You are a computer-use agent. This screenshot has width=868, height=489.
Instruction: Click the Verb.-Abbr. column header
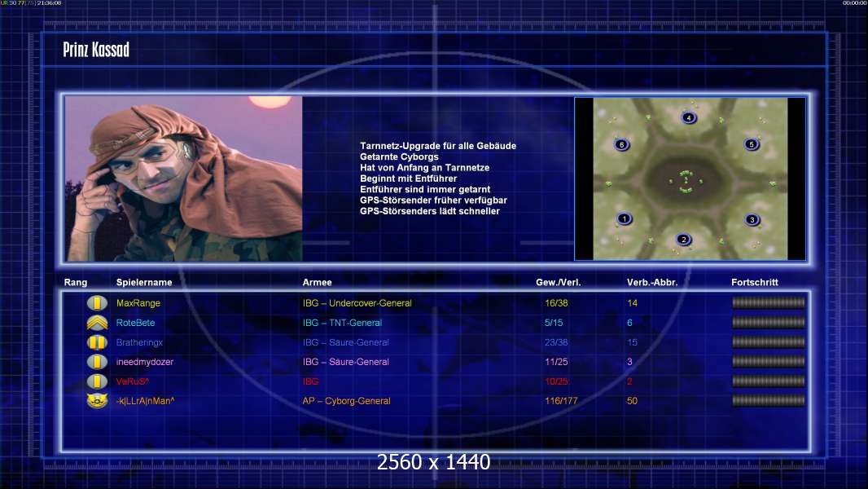[x=652, y=283]
